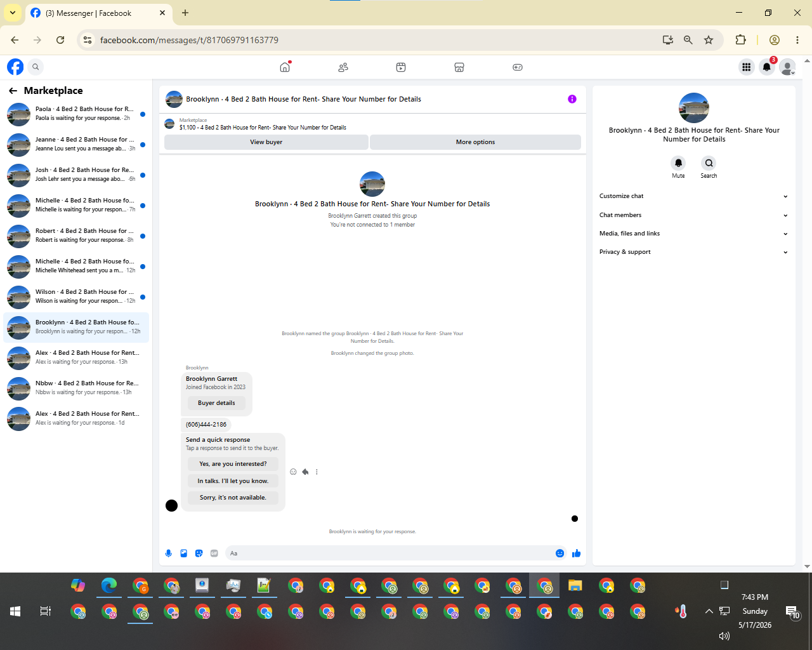The height and width of the screenshot is (650, 812).
Task: Mute this conversation with the bell icon
Action: [x=678, y=163]
